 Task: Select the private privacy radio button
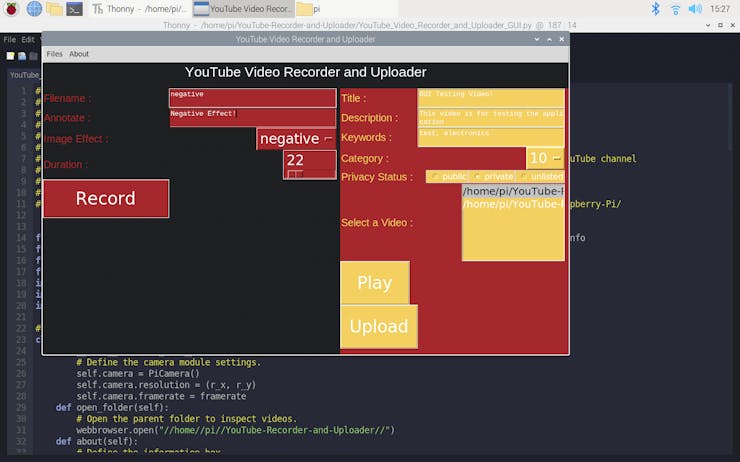[493, 176]
